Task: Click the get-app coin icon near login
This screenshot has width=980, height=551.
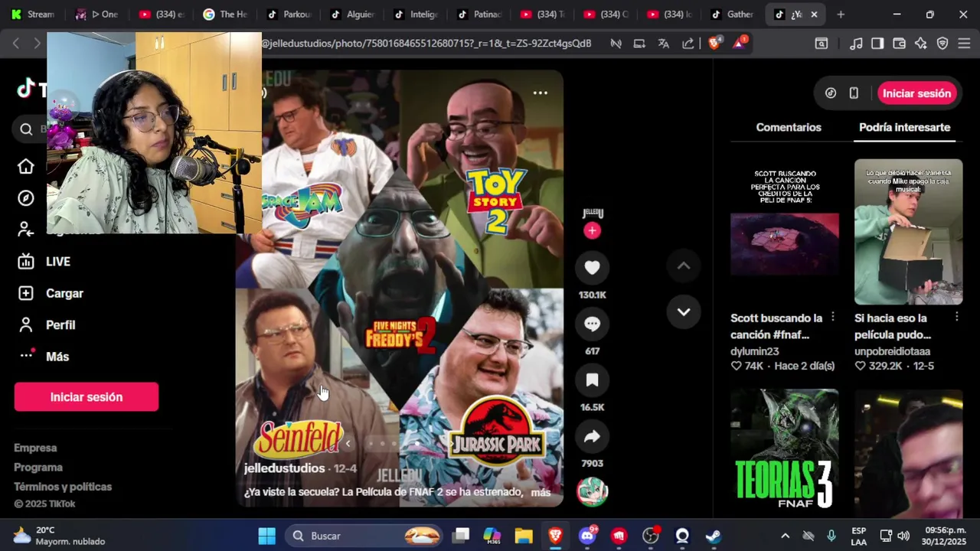Action: tap(831, 93)
